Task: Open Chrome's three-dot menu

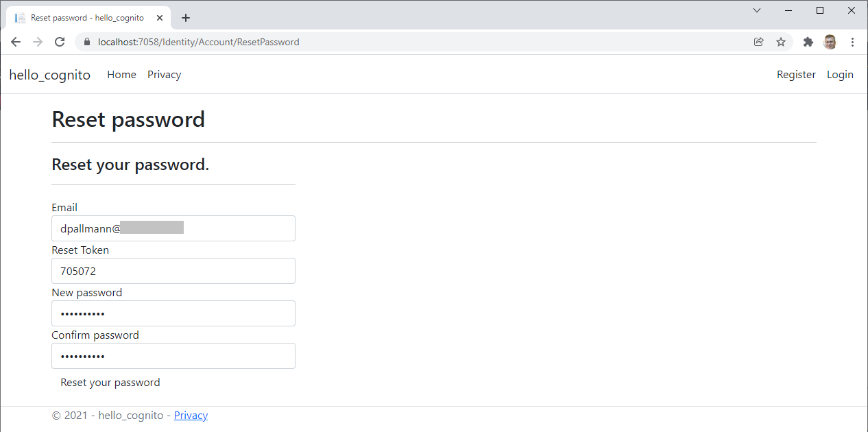Action: [853, 42]
